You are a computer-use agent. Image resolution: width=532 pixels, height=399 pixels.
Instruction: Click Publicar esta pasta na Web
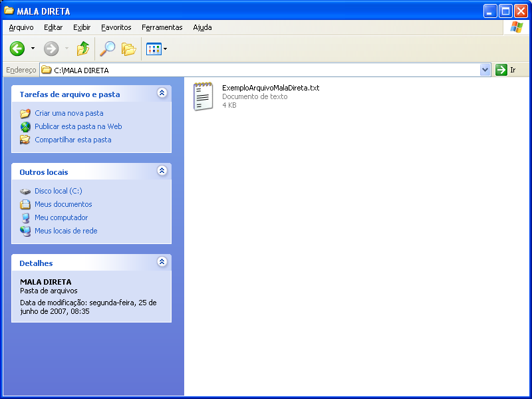78,126
